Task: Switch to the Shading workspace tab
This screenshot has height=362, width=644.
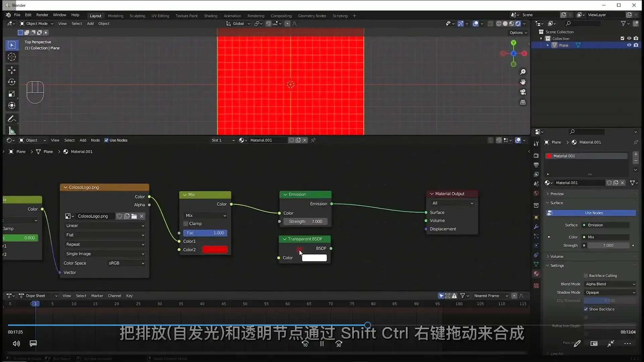Action: click(211, 16)
